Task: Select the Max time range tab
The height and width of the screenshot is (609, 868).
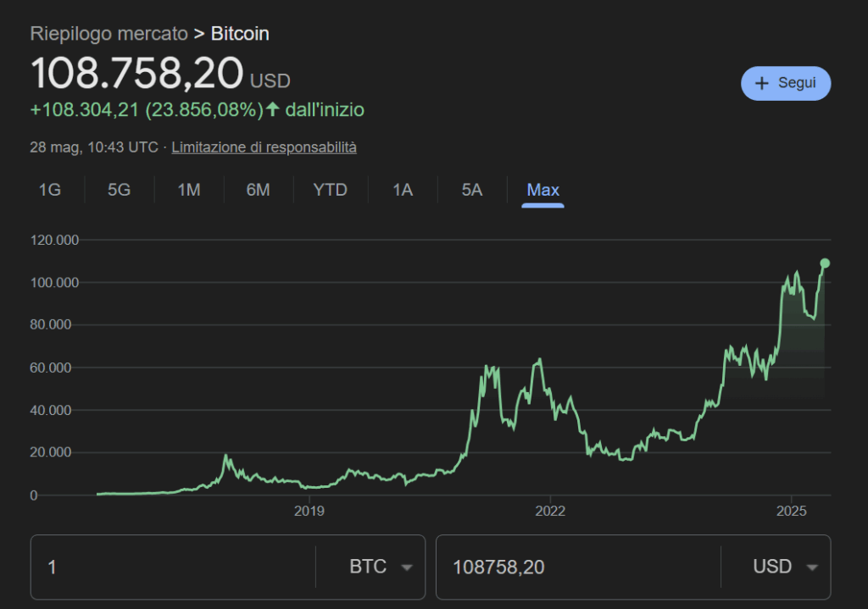Action: click(542, 191)
